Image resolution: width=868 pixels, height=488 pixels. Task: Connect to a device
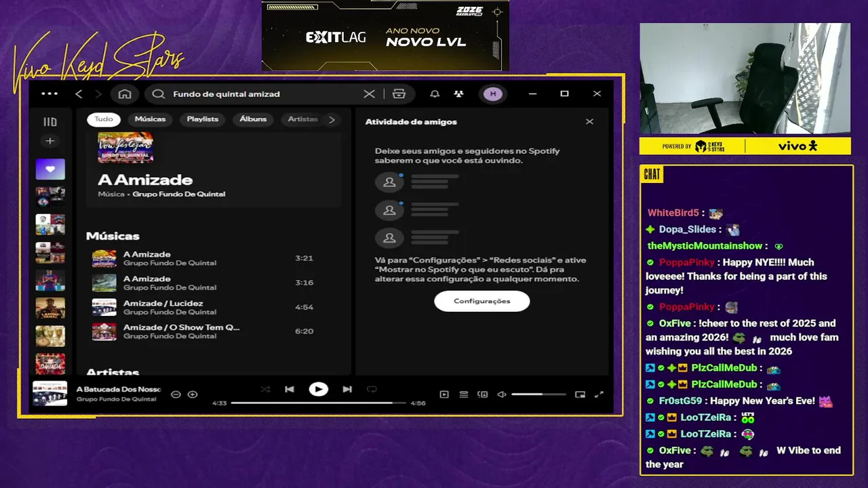click(483, 394)
